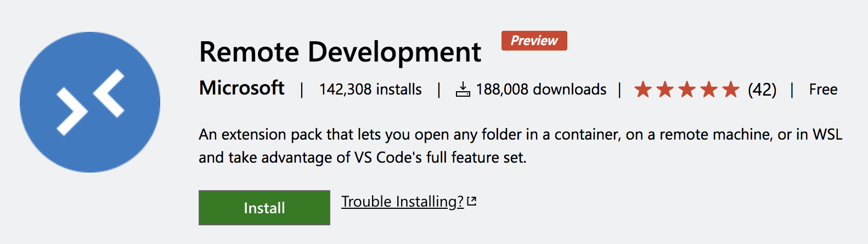Select the fifth rating star
Image resolution: width=868 pixels, height=244 pixels.
click(x=731, y=89)
